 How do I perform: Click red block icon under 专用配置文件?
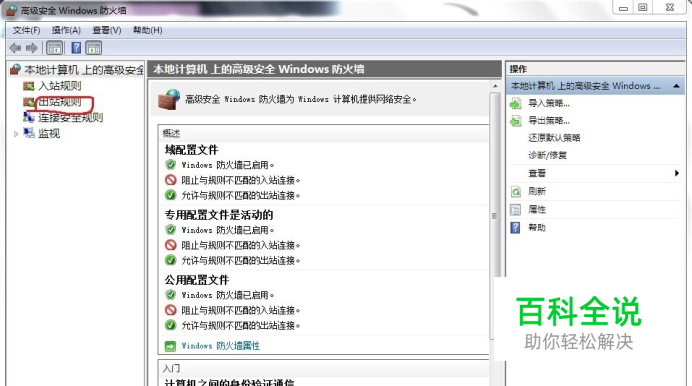pos(170,245)
